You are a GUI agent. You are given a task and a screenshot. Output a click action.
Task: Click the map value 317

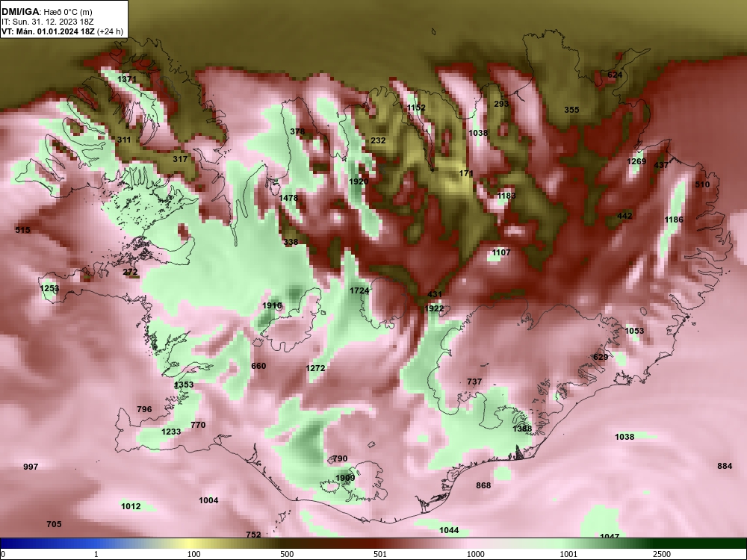coord(180,159)
